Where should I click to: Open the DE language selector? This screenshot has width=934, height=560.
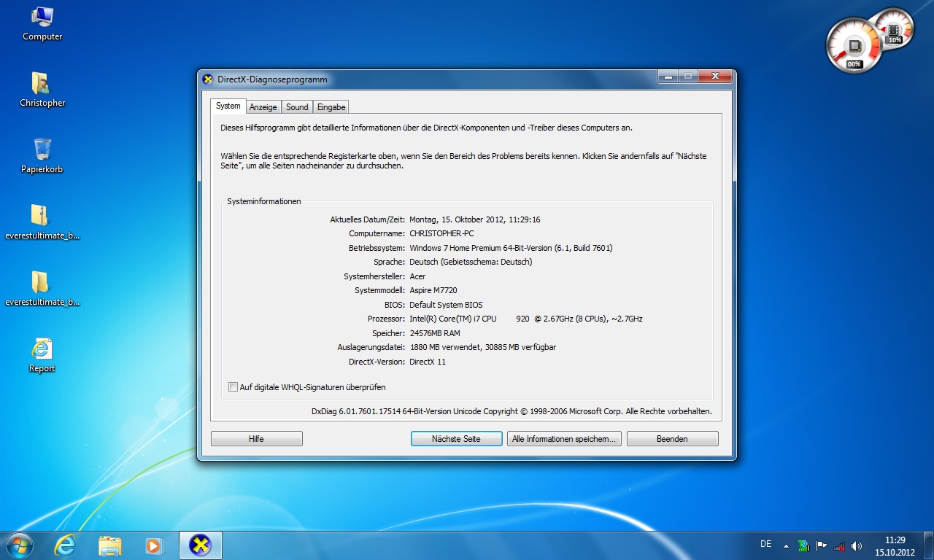[765, 544]
